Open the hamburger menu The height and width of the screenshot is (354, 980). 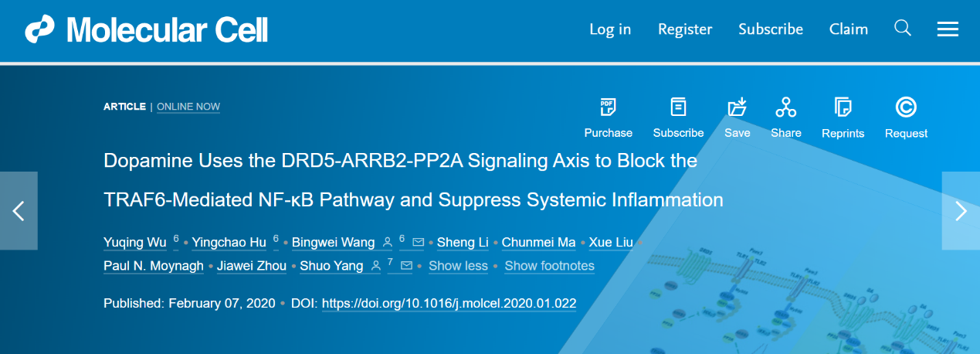coord(948,29)
